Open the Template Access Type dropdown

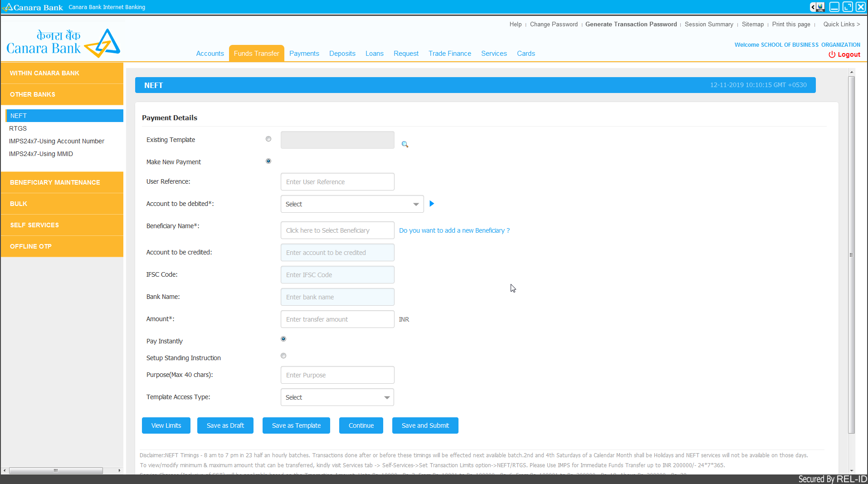[x=337, y=397]
